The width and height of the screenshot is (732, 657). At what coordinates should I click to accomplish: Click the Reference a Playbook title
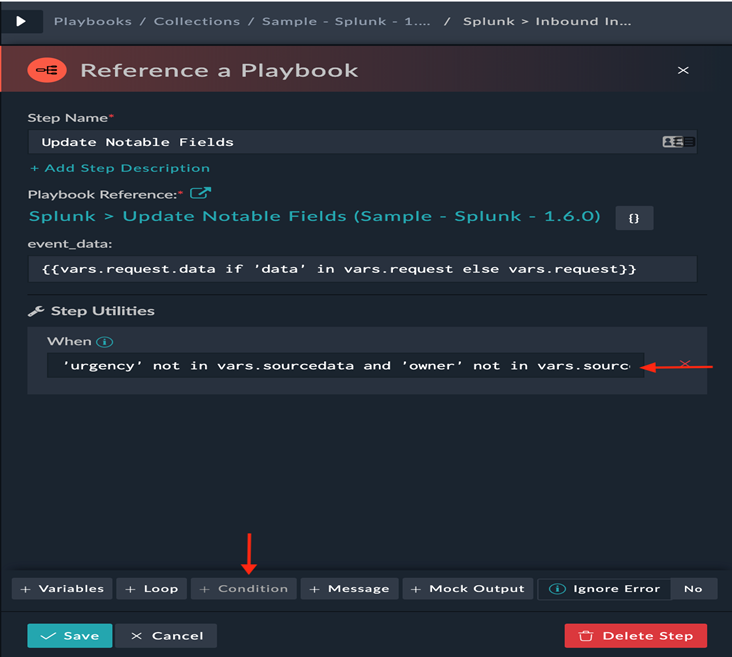[219, 71]
